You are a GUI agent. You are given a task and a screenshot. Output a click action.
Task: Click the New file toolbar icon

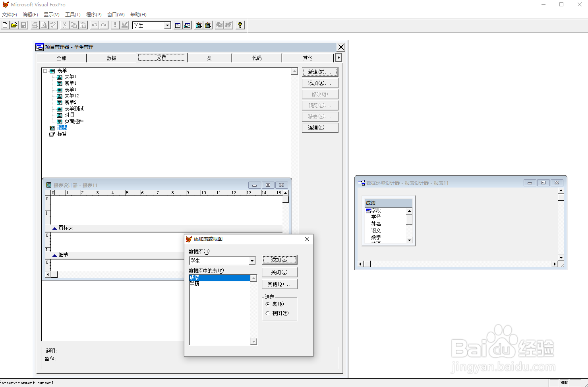pyautogui.click(x=5, y=25)
